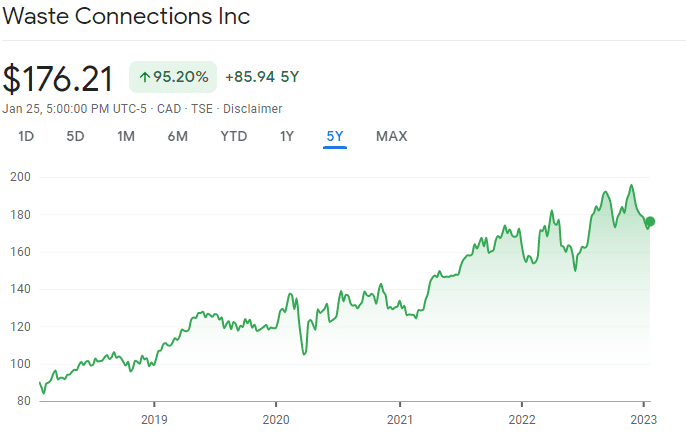Select the 1D time range tab
686x442 pixels.
pyautogui.click(x=27, y=136)
